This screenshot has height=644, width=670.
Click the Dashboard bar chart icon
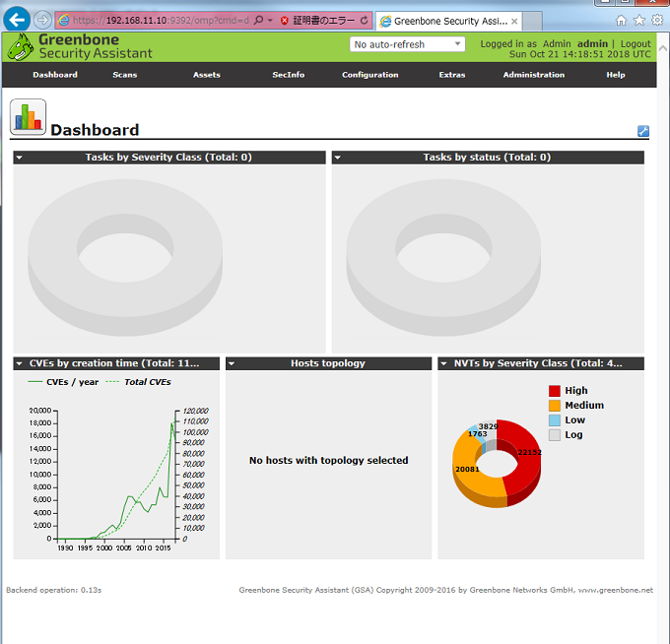[29, 117]
